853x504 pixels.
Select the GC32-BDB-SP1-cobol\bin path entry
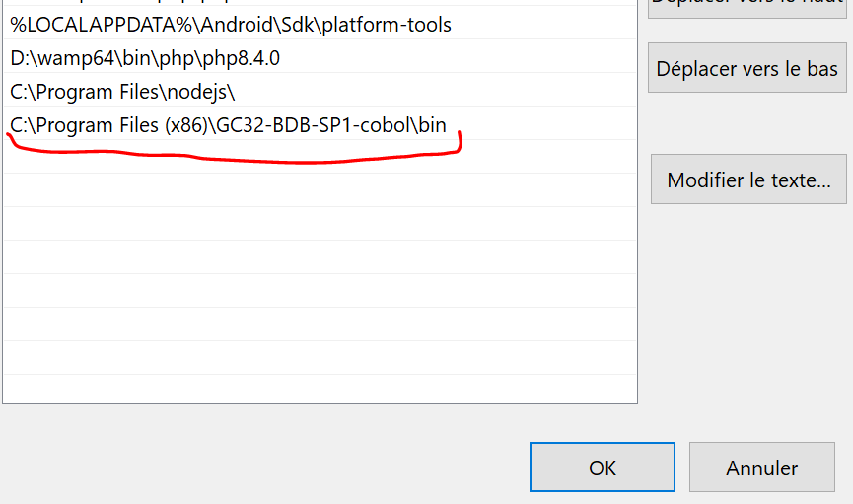[x=228, y=125]
